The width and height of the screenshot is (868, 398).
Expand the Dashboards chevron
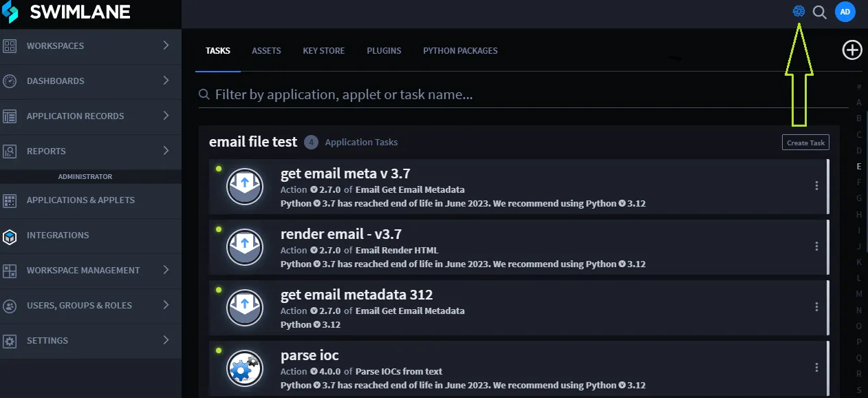(166, 81)
